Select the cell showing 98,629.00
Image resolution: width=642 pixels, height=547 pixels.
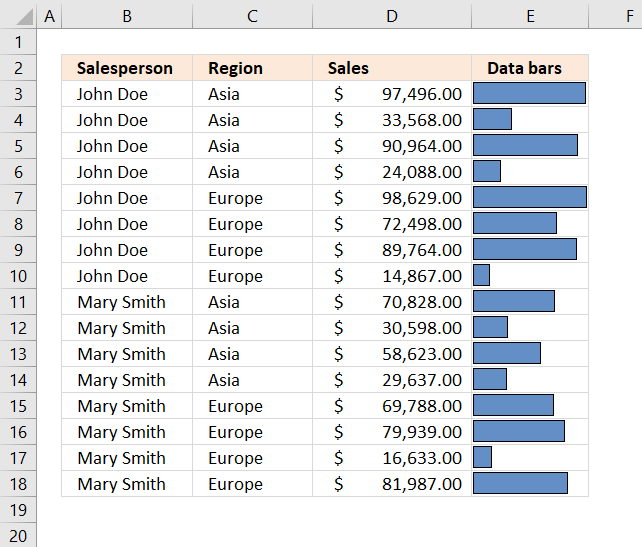coord(392,198)
